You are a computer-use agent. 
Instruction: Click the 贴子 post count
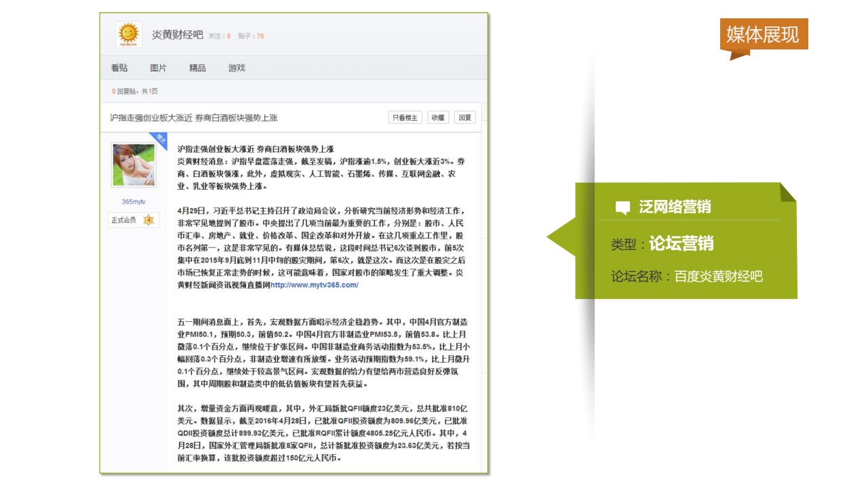[251, 36]
